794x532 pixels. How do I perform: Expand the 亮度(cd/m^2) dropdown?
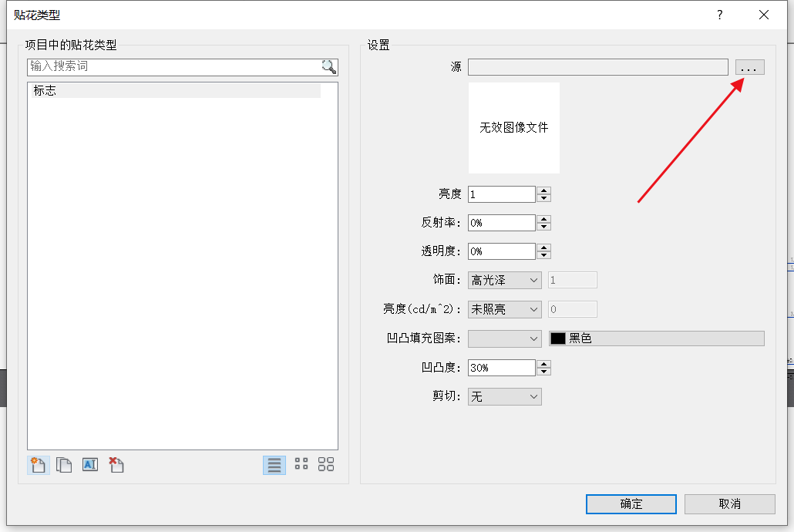pyautogui.click(x=504, y=309)
